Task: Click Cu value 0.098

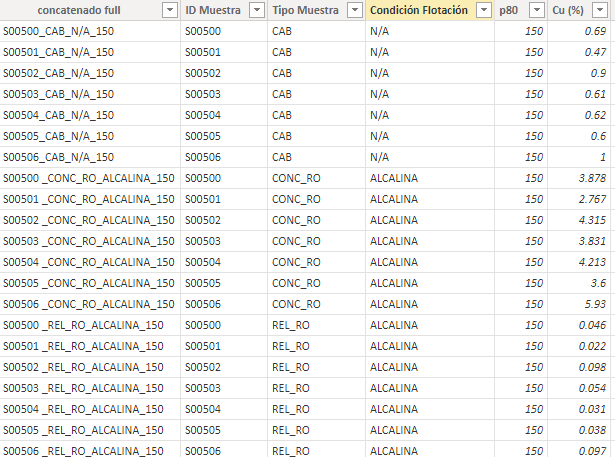Action: point(579,367)
